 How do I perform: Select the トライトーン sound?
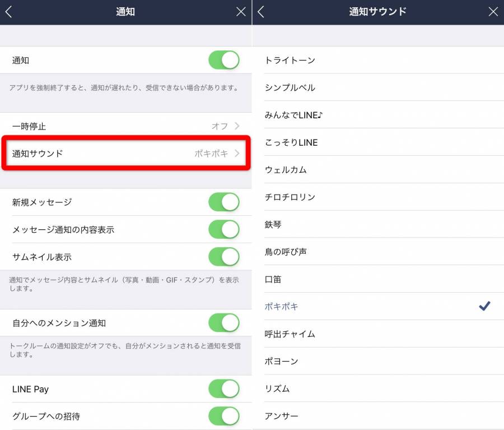point(378,60)
